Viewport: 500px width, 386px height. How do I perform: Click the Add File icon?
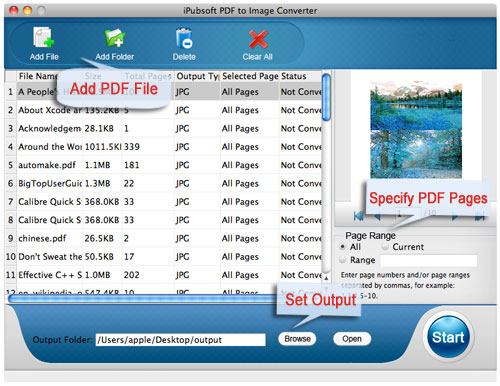44,38
